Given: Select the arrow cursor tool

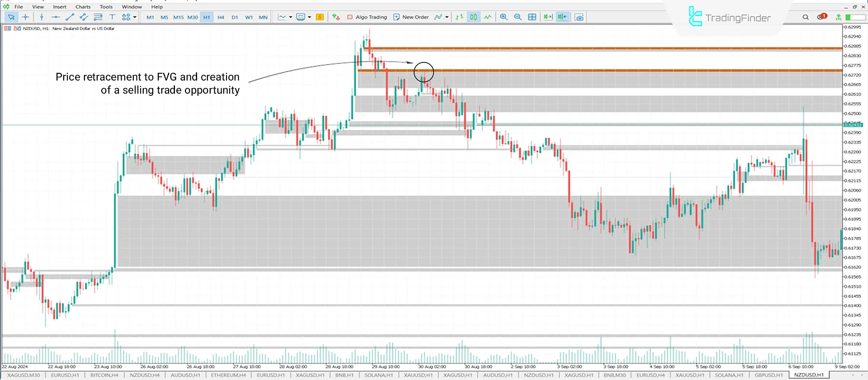Looking at the screenshot, I should (x=11, y=17).
